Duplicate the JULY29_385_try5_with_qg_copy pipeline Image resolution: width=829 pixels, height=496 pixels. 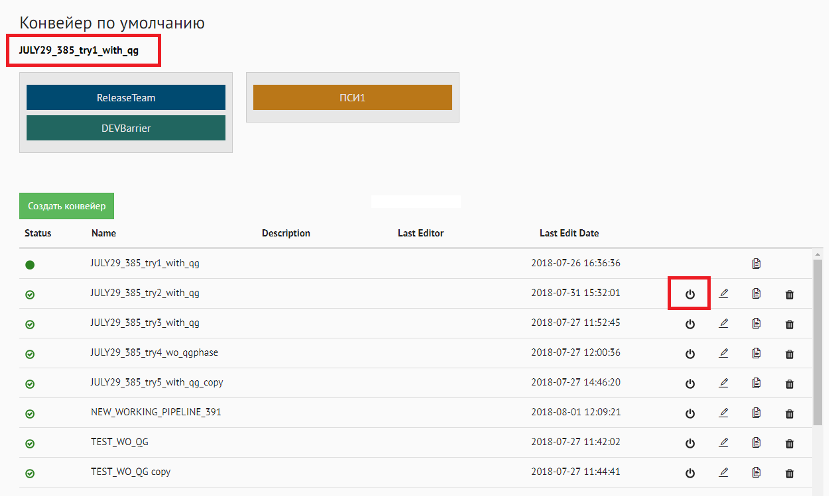(x=757, y=383)
